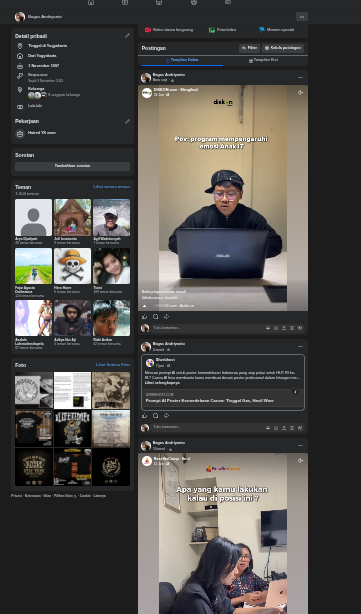Unmute audio on the first video post
The height and width of the screenshot is (614, 361).
(x=300, y=93)
